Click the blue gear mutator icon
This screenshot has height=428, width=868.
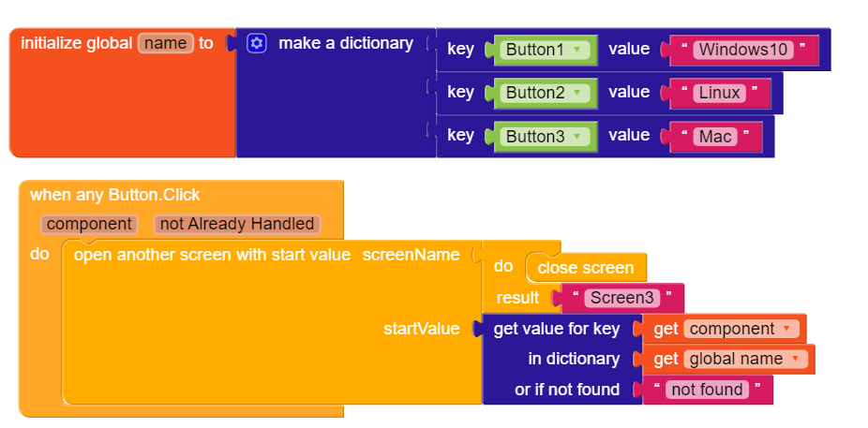point(256,43)
